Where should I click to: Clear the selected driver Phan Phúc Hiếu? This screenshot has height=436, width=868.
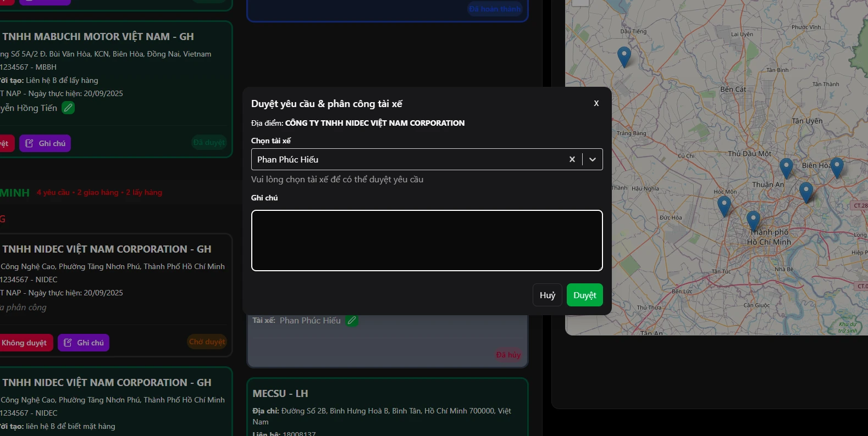(x=572, y=159)
